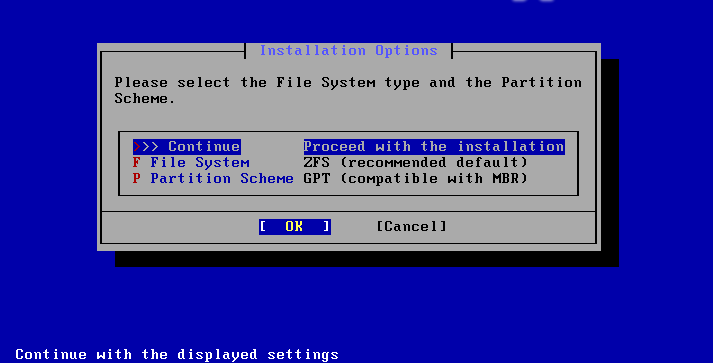
Task: Click the Cancel button
Action: click(x=412, y=227)
